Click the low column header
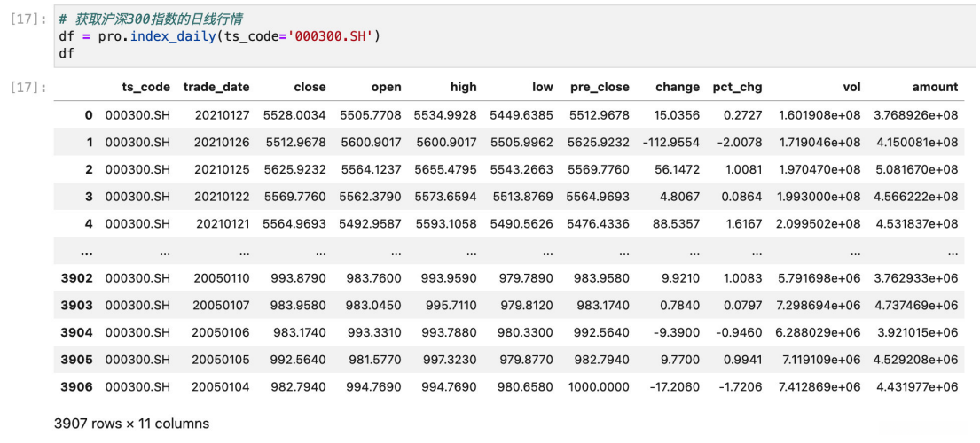The height and width of the screenshot is (443, 980). tap(543, 87)
